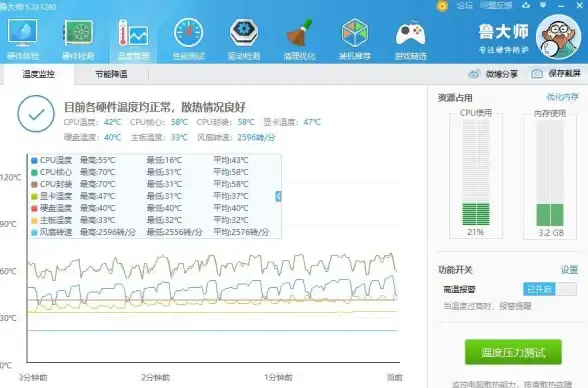Screen dimensions: 588x388
Task: Click the light-blue 风扇转速 legend swatch
Action: (34, 232)
